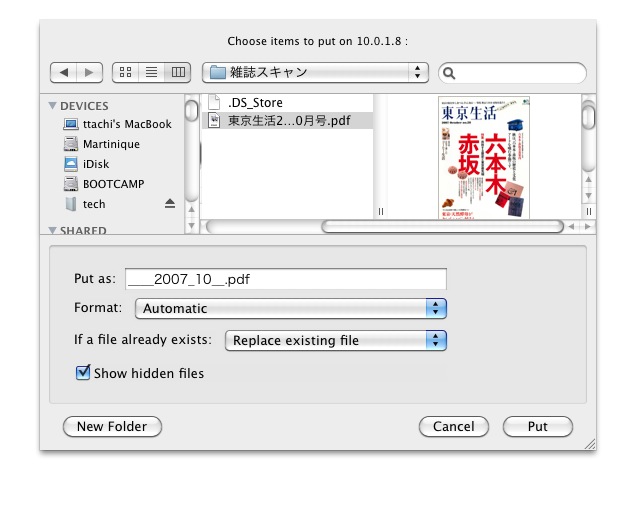Select BOOTCAMP drive in sidebar
636x510 pixels.
pos(112,184)
